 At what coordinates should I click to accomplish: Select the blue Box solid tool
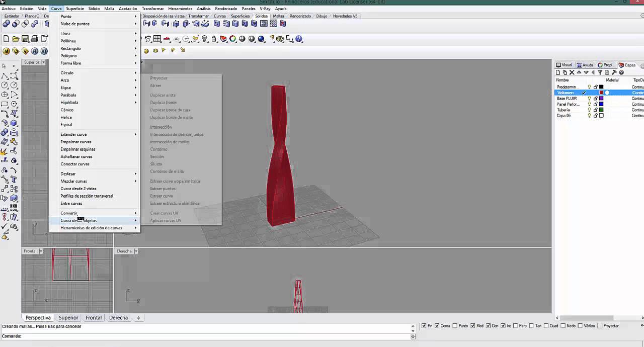click(14, 123)
